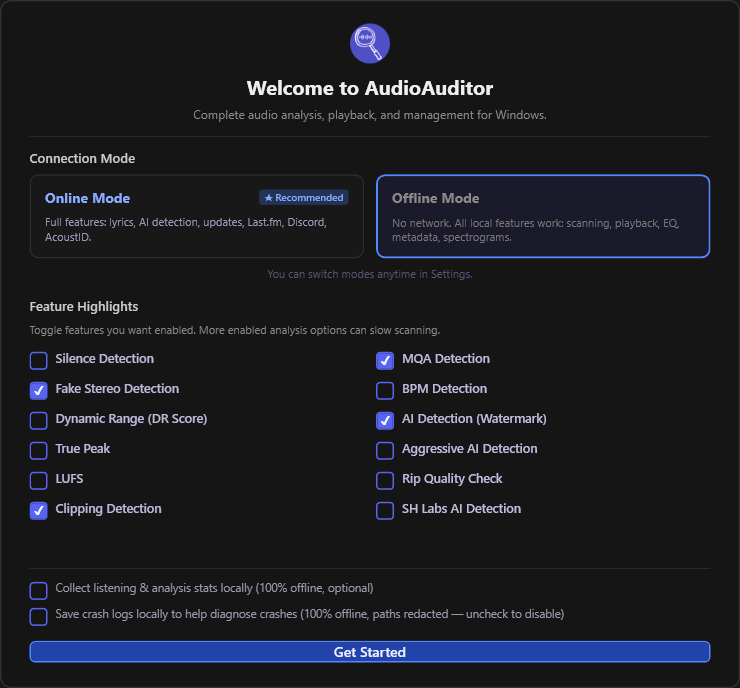Click the Get Started button
Viewport: 740px width, 688px height.
point(370,652)
